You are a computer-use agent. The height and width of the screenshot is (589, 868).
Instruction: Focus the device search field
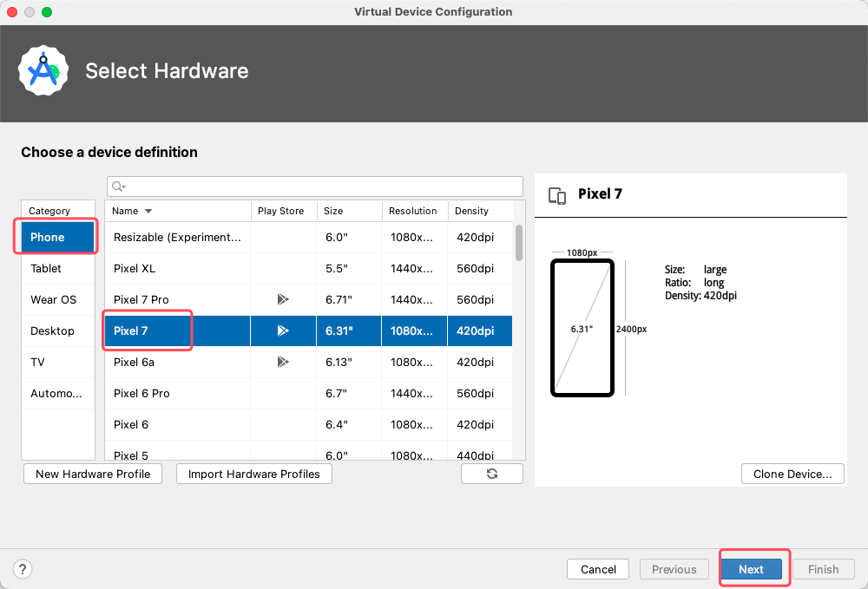point(314,187)
